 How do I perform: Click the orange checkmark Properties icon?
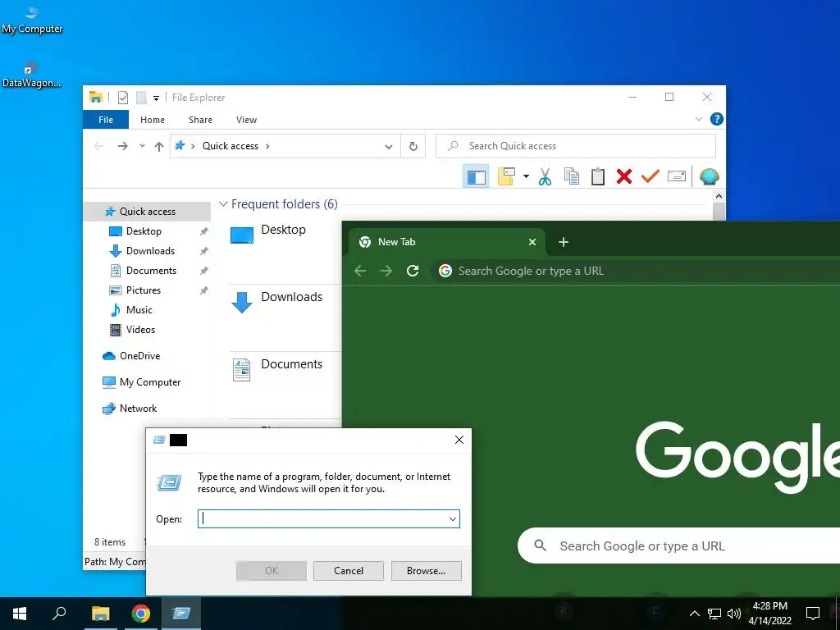point(650,176)
